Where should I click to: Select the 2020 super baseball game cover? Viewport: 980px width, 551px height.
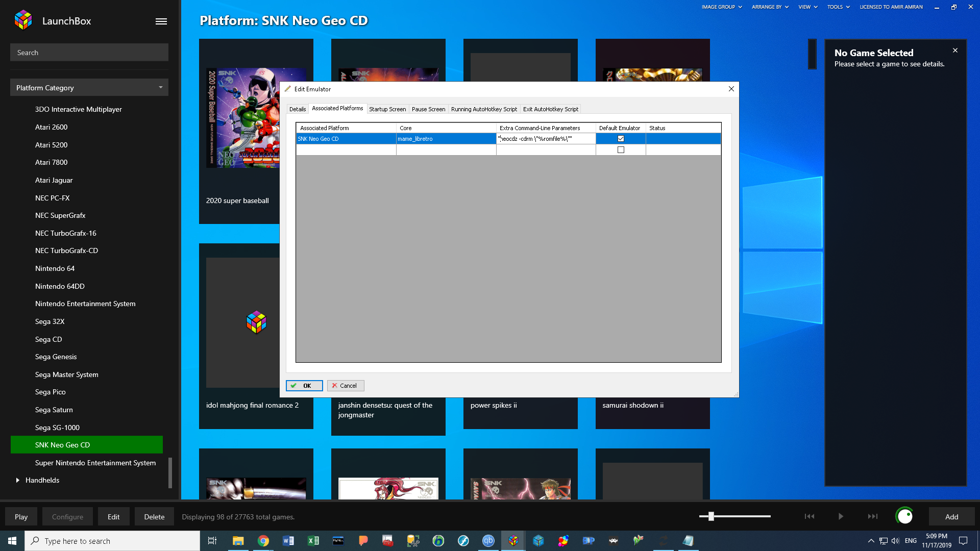[243, 118]
